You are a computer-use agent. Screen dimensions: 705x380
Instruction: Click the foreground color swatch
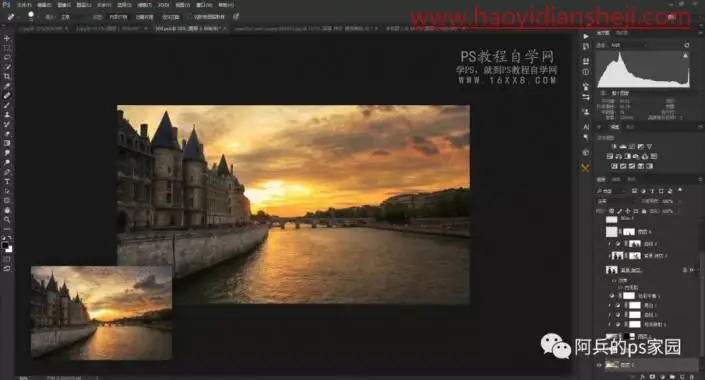[x=5, y=246]
